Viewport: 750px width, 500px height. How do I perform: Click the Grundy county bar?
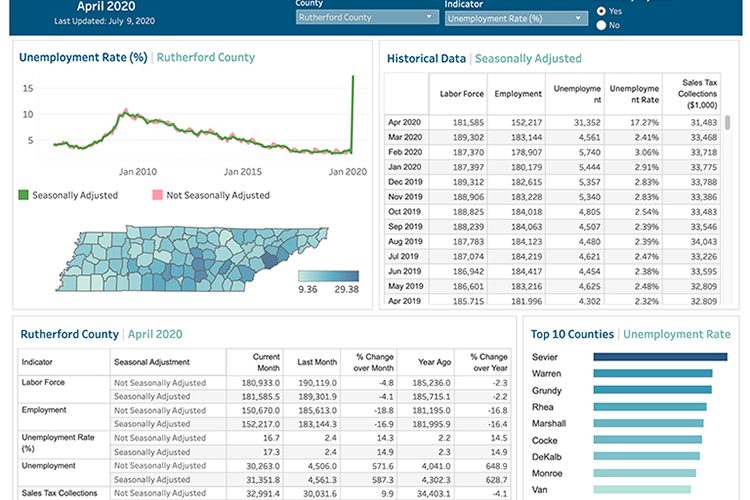(x=651, y=390)
